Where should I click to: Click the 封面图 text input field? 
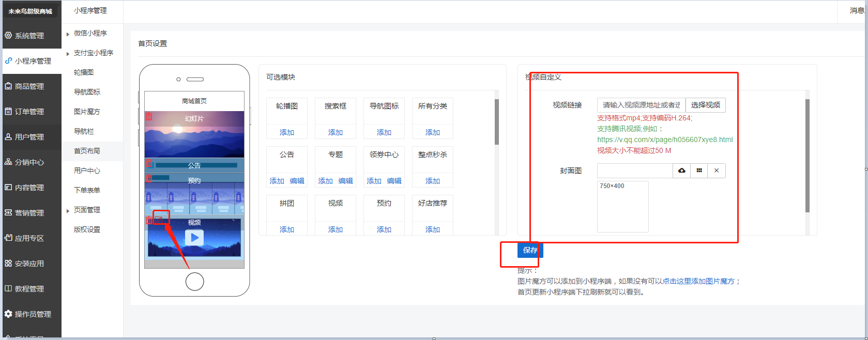(x=635, y=171)
